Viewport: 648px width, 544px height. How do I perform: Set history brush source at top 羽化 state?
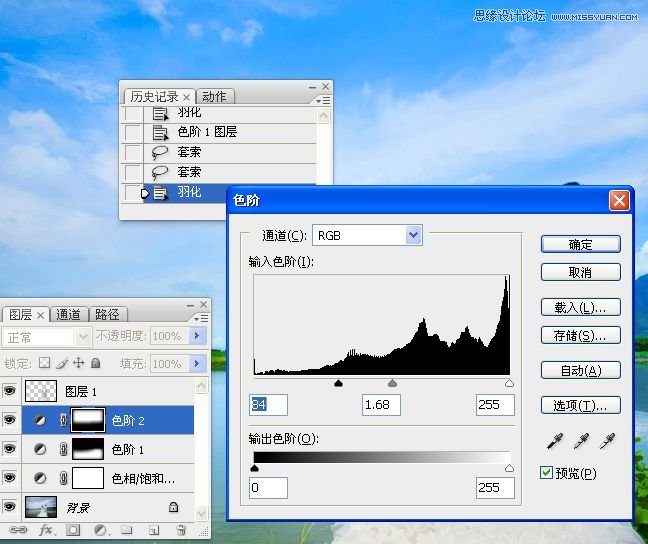(133, 114)
